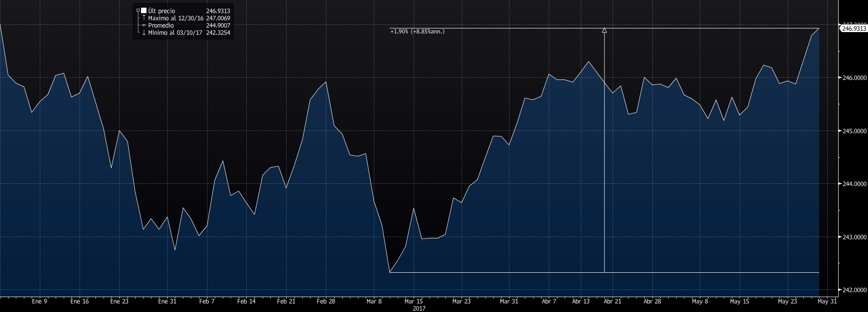
Task: Click the 246.9313 last price axis tag
Action: 854,28
